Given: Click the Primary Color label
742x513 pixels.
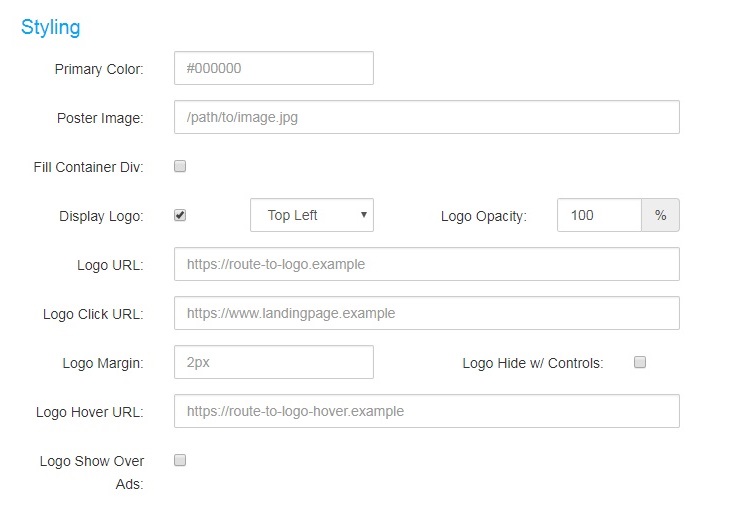Looking at the screenshot, I should coord(99,69).
